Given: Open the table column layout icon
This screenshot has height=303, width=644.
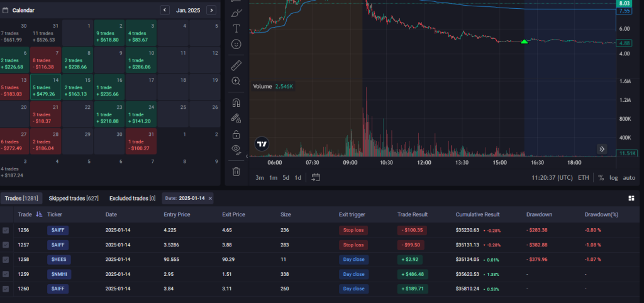Looking at the screenshot, I should pos(631,198).
